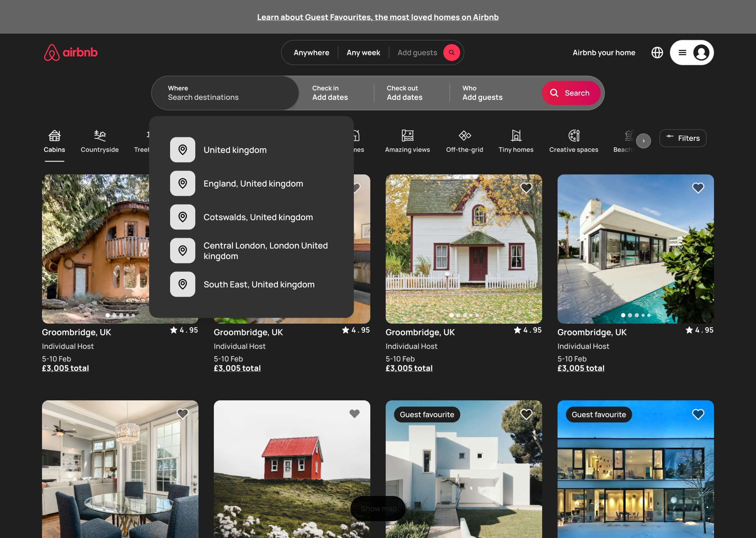Open the red barn listing photo
Viewport: 756px width, 538px height.
(x=292, y=469)
